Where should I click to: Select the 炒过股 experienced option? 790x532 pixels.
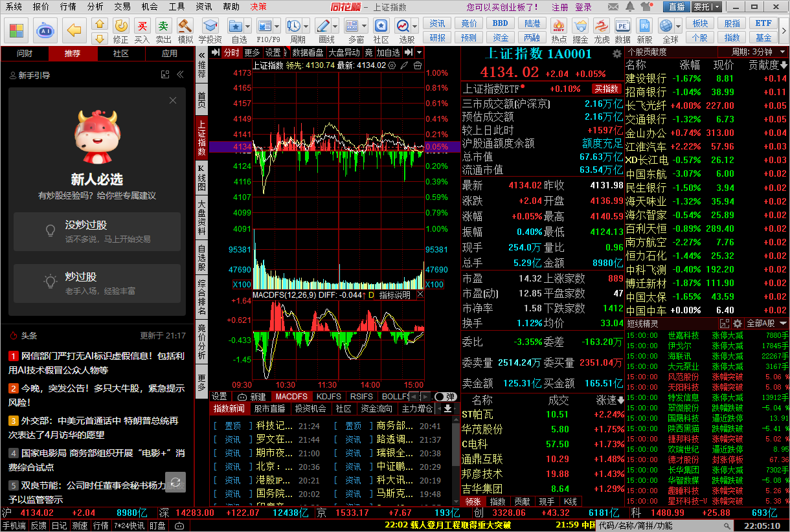pos(97,283)
